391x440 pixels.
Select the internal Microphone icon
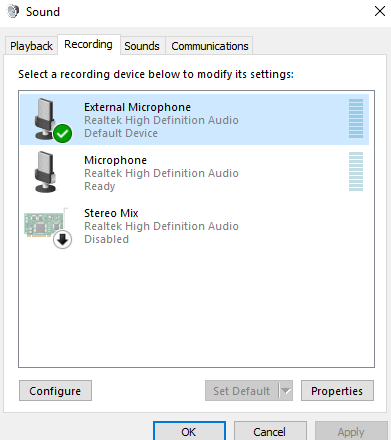tap(45, 171)
